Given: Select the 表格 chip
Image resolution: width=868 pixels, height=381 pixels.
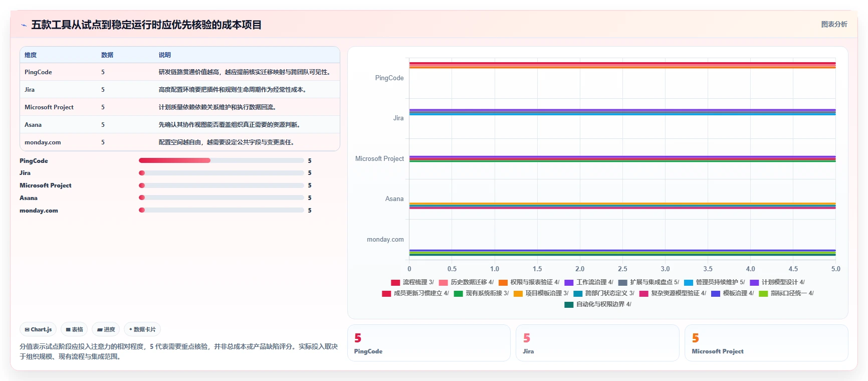Looking at the screenshot, I should click(x=74, y=329).
